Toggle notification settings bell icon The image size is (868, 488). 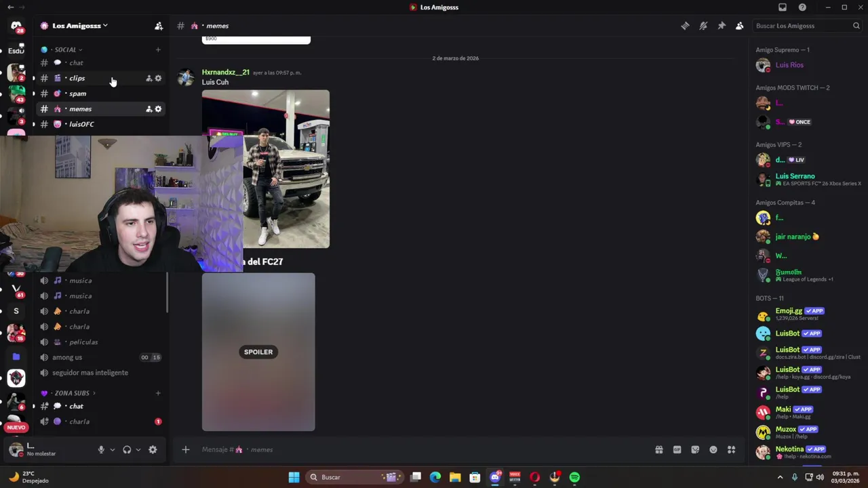point(703,26)
